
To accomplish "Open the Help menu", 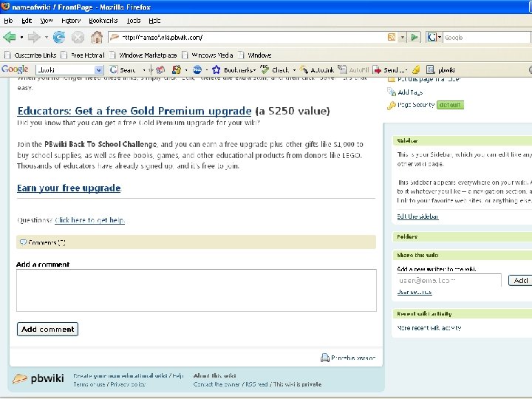I will click(154, 21).
